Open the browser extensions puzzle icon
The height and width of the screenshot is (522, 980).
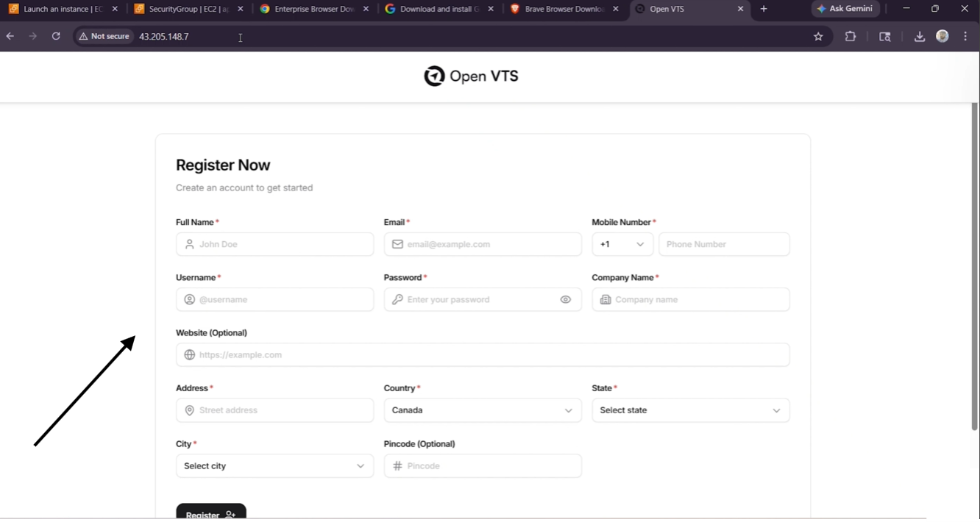tap(851, 36)
